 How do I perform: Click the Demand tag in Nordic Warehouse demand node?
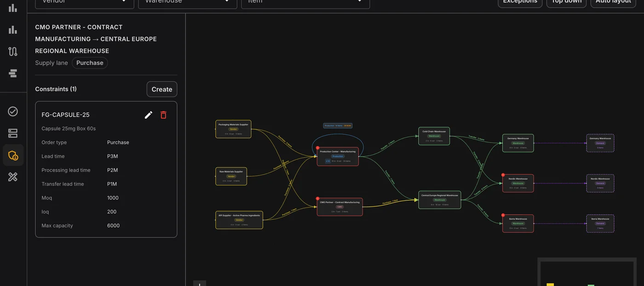(x=600, y=183)
